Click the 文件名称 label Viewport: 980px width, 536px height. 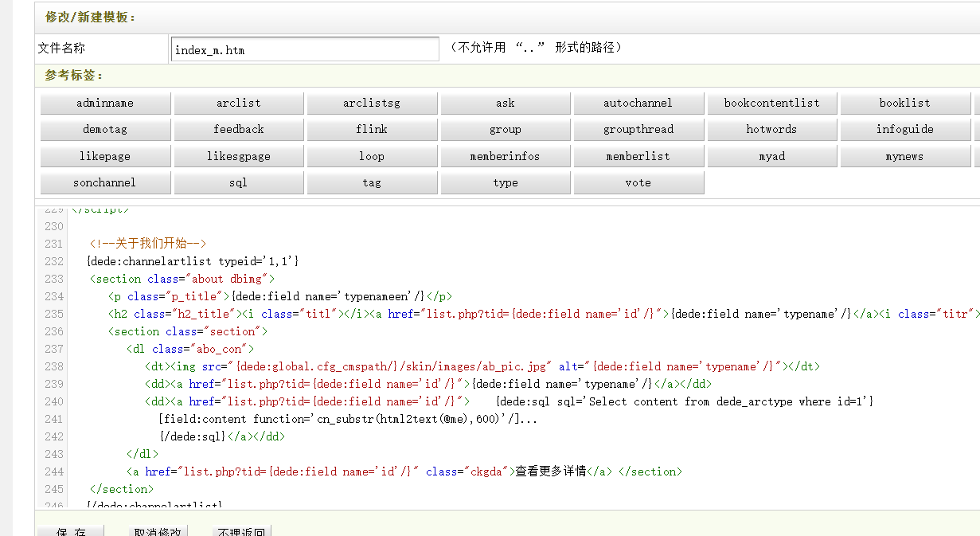(x=61, y=49)
